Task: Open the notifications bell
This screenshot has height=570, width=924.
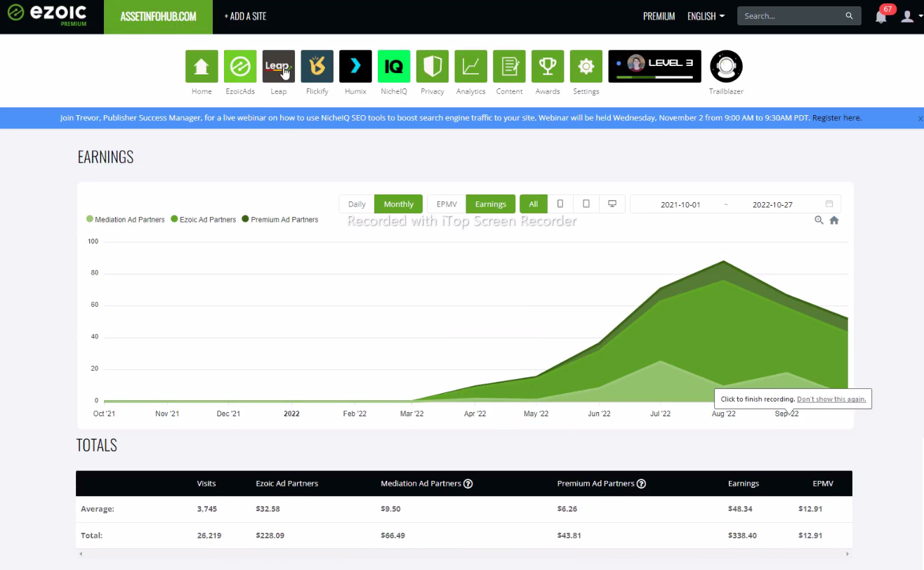Action: (x=881, y=16)
